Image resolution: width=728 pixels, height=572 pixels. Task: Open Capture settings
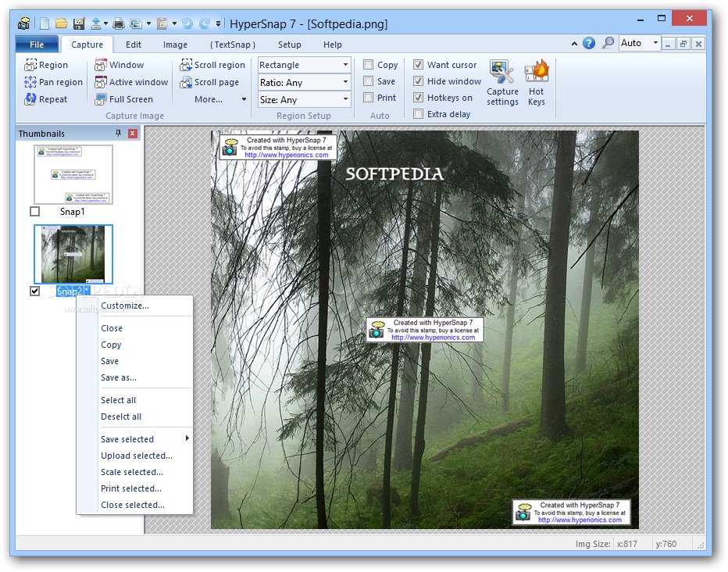(502, 83)
